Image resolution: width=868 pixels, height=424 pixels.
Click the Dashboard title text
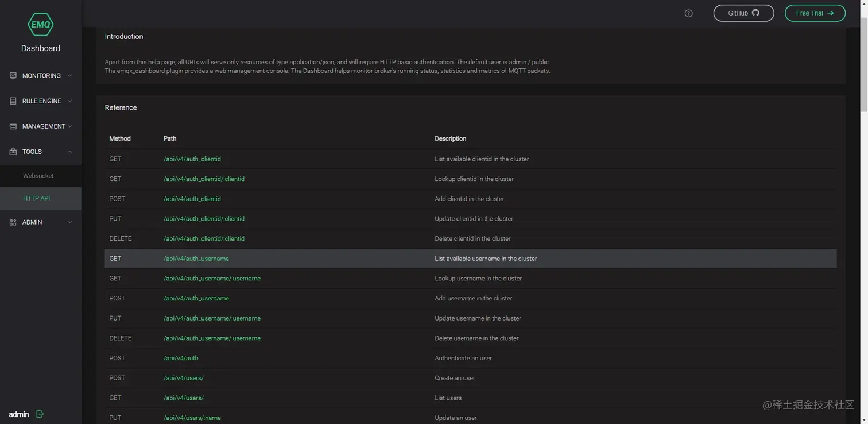click(41, 48)
